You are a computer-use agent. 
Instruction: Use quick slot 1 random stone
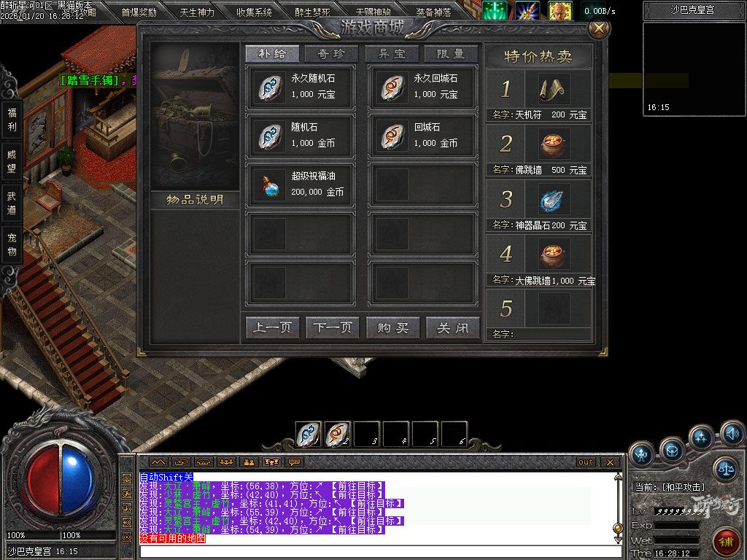point(308,435)
